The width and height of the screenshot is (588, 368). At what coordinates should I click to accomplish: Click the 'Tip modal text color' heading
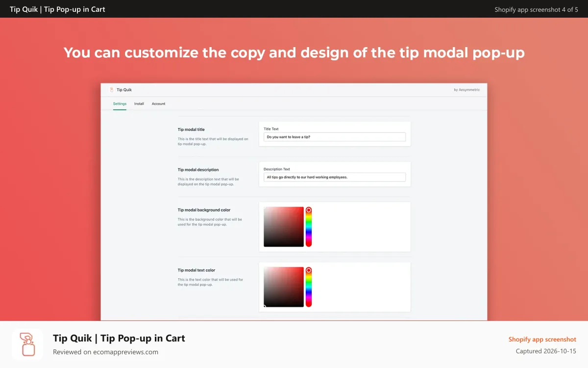196,270
